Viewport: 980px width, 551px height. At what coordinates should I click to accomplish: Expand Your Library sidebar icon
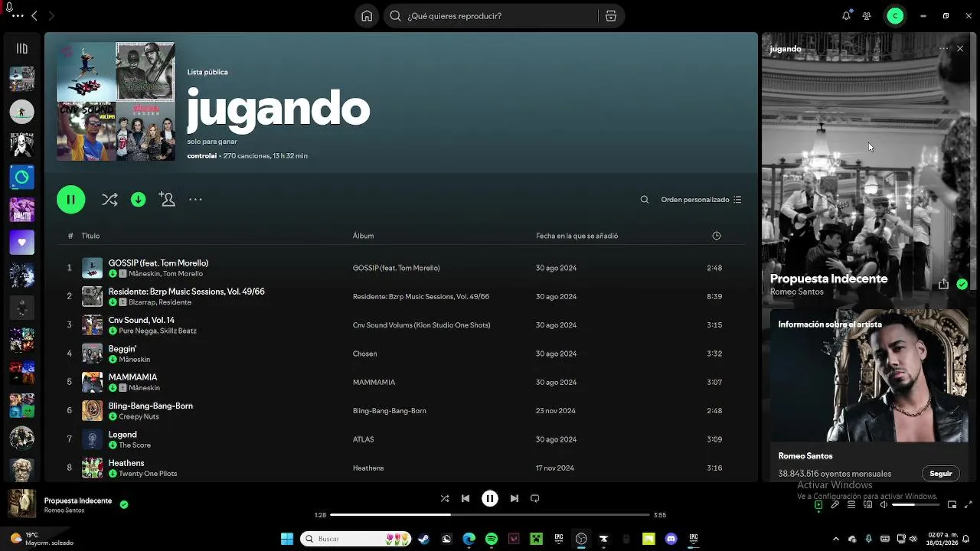21,48
